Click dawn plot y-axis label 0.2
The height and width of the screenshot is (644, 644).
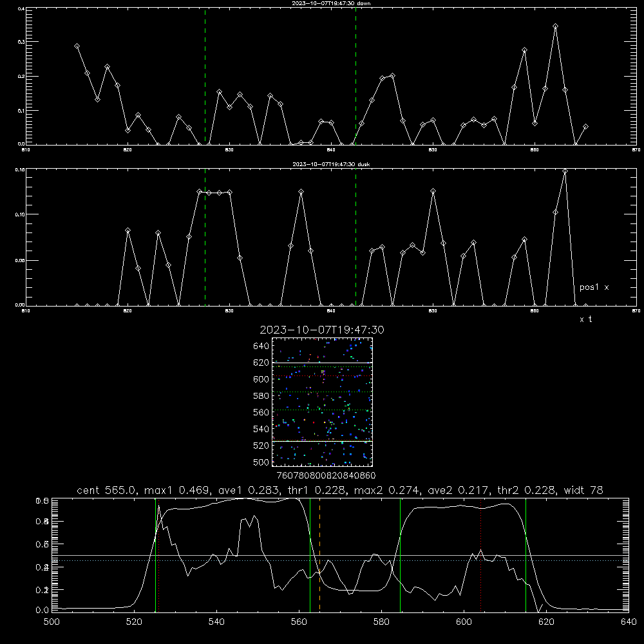click(x=21, y=77)
